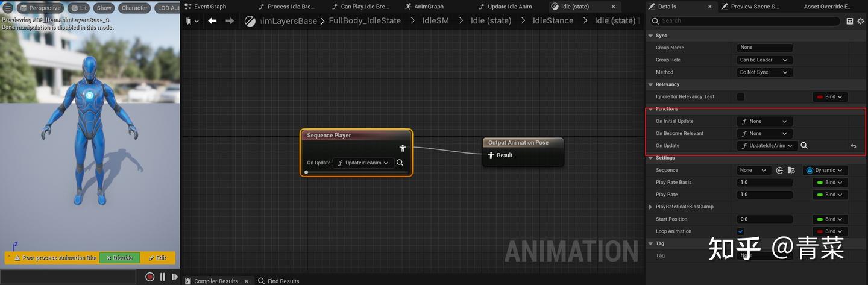Screen dimensions: 868x285
Task: Click the Sequence Player playback progress handle
Action: click(306, 172)
